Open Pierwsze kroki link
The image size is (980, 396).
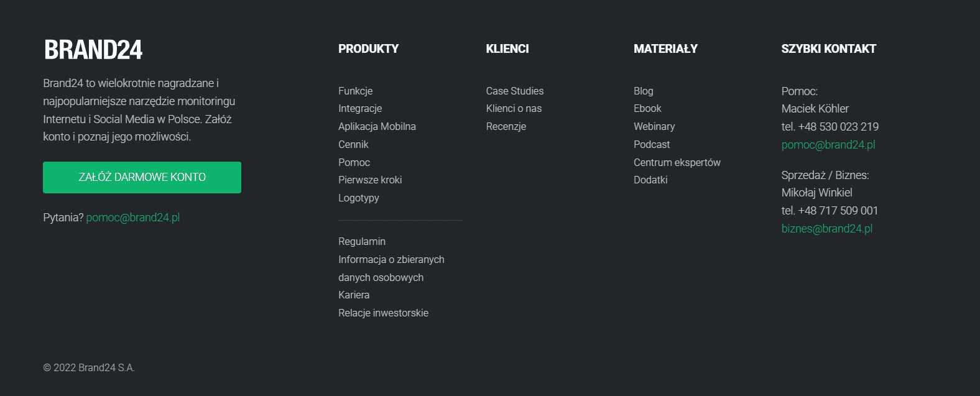pyautogui.click(x=370, y=180)
